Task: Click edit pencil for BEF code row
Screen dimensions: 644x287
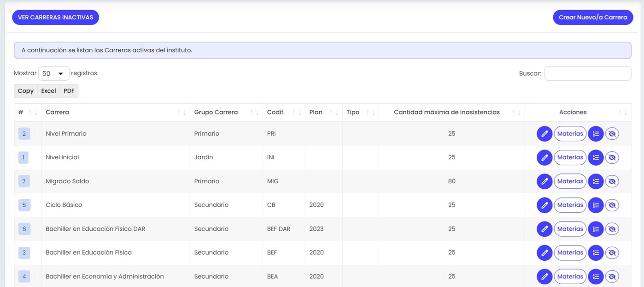Action: point(544,252)
